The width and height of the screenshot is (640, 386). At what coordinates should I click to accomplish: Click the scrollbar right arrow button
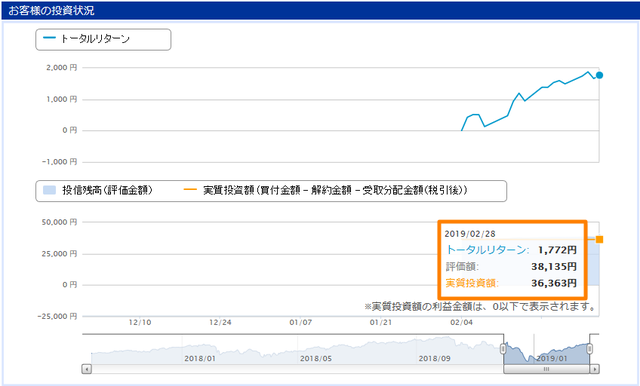[594, 369]
